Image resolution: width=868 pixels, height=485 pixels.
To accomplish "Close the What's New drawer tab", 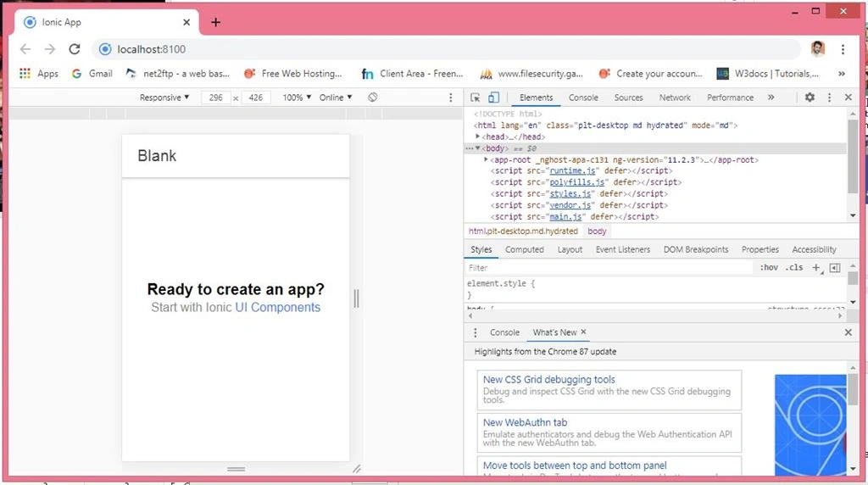I will tap(583, 332).
